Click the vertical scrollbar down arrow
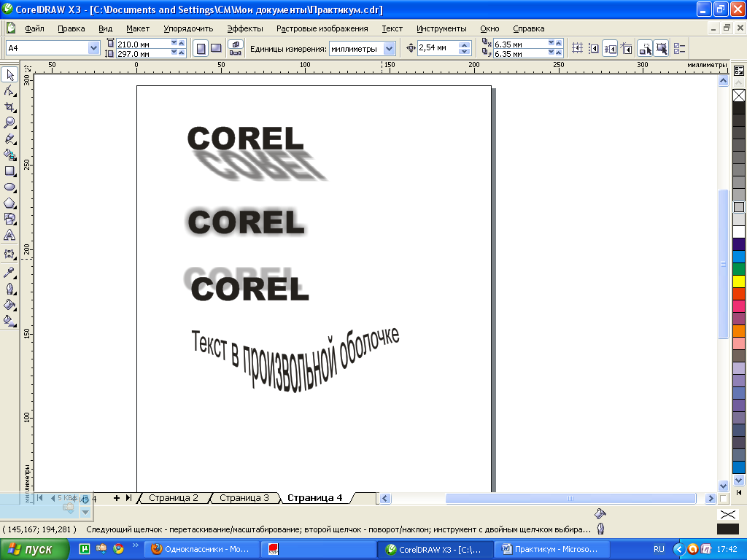Screen dimensions: 747x560 pos(723,486)
